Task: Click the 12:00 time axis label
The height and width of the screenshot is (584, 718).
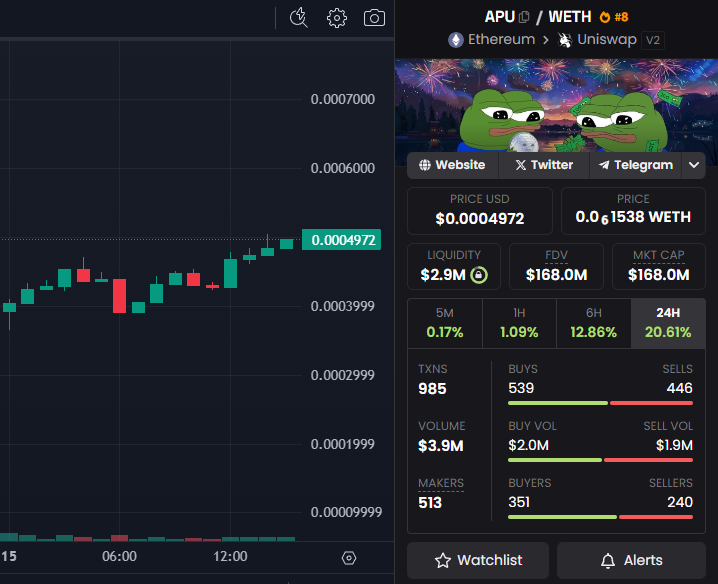Action: (230, 556)
